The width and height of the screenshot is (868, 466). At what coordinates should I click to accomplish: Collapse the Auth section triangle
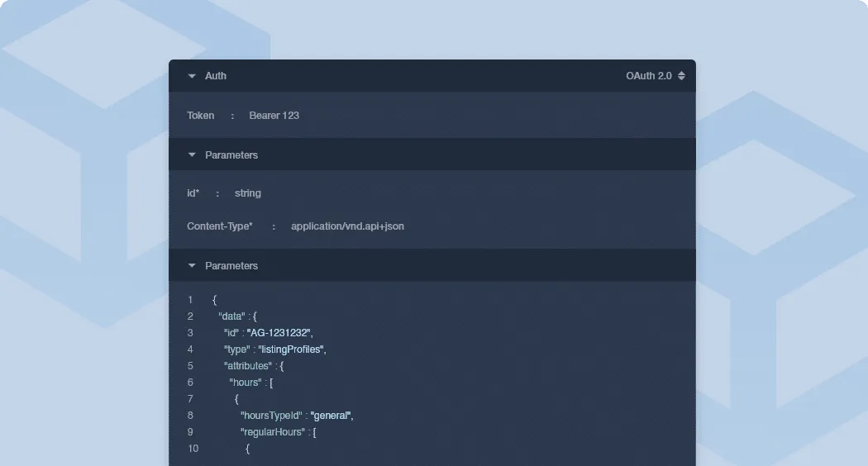pyautogui.click(x=192, y=76)
